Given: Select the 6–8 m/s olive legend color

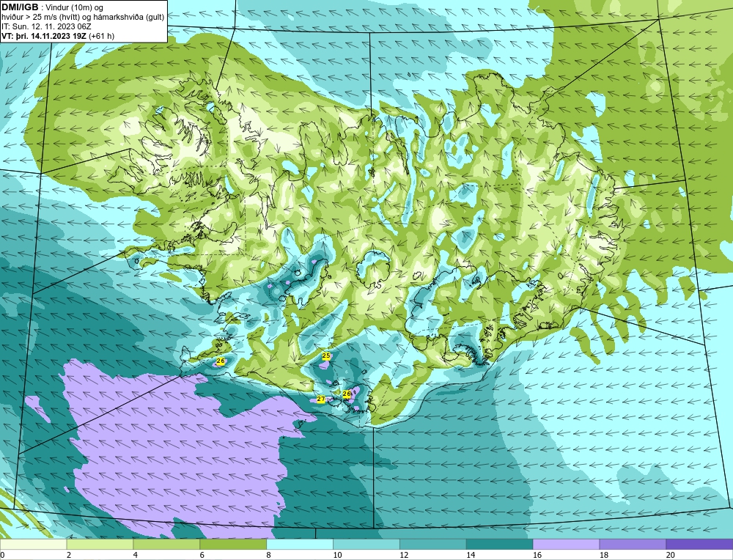Looking at the screenshot, I should click(x=233, y=544).
